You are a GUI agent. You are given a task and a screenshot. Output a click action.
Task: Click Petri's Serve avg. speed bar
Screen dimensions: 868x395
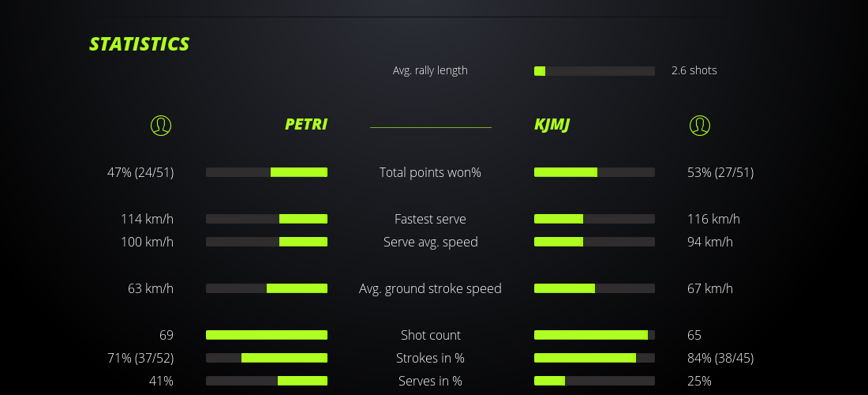267,242
